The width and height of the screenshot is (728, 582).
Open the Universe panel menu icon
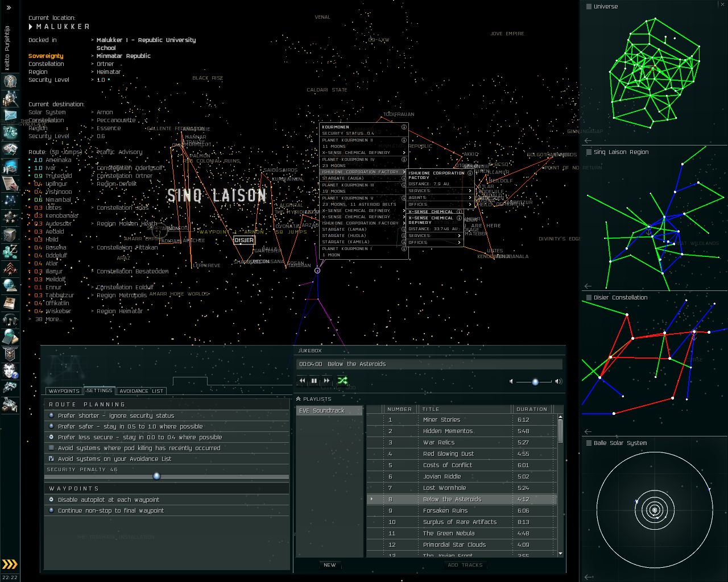click(589, 6)
